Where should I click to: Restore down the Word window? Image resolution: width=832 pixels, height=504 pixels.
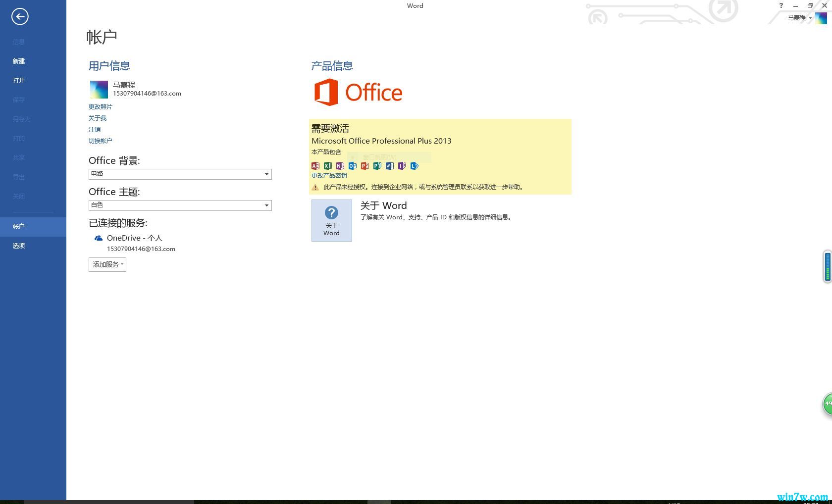[810, 5]
